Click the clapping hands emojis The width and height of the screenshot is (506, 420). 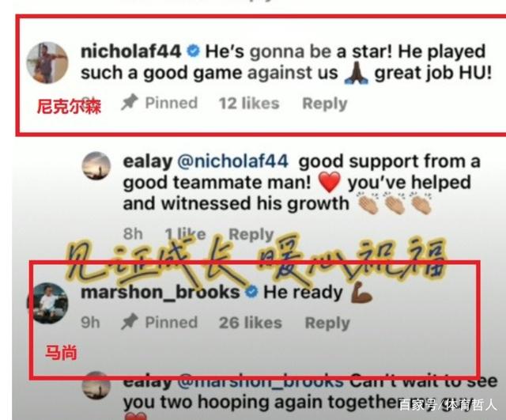coord(395,204)
